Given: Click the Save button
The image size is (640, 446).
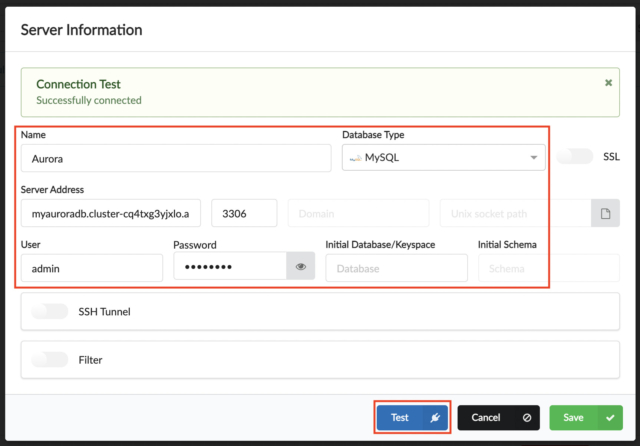Looking at the screenshot, I should click(x=586, y=417).
